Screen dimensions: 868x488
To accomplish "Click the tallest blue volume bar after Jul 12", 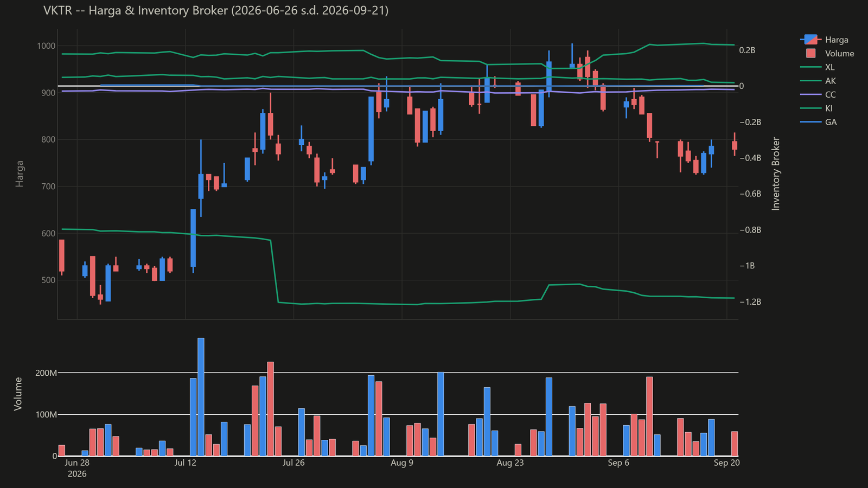I will [201, 397].
